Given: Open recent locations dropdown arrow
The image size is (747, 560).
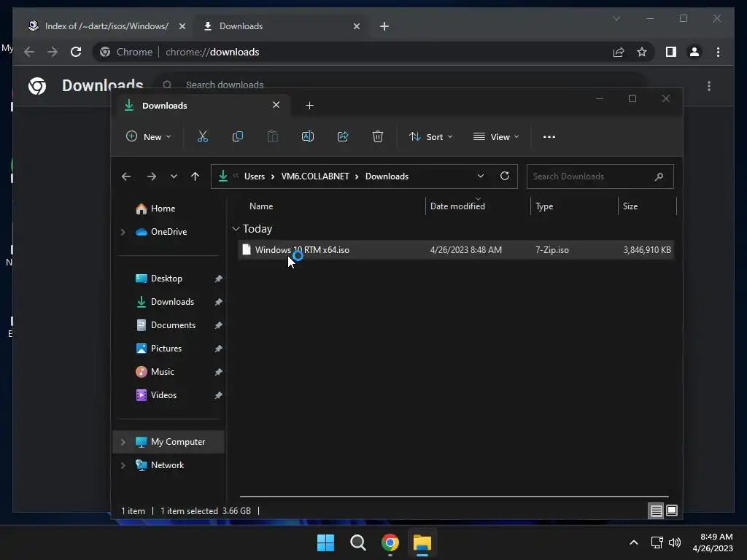Looking at the screenshot, I should pos(174,176).
